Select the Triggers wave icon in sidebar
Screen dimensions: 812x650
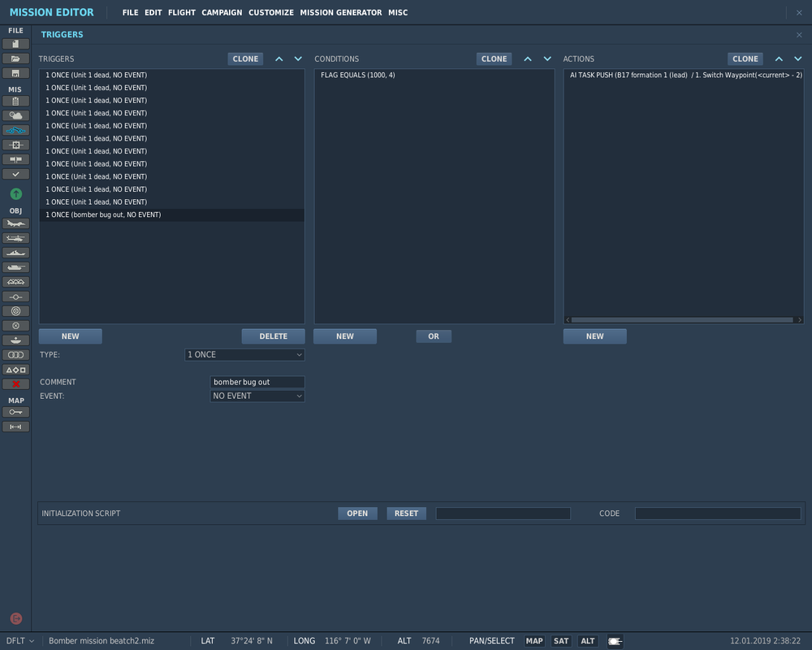[15, 130]
